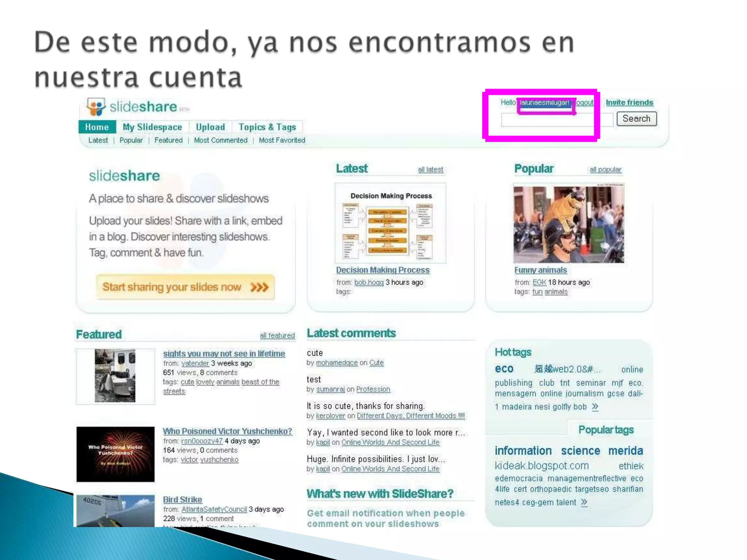Open the Bird Strike slideshow link
This screenshot has height=560, width=747.
pos(182,500)
